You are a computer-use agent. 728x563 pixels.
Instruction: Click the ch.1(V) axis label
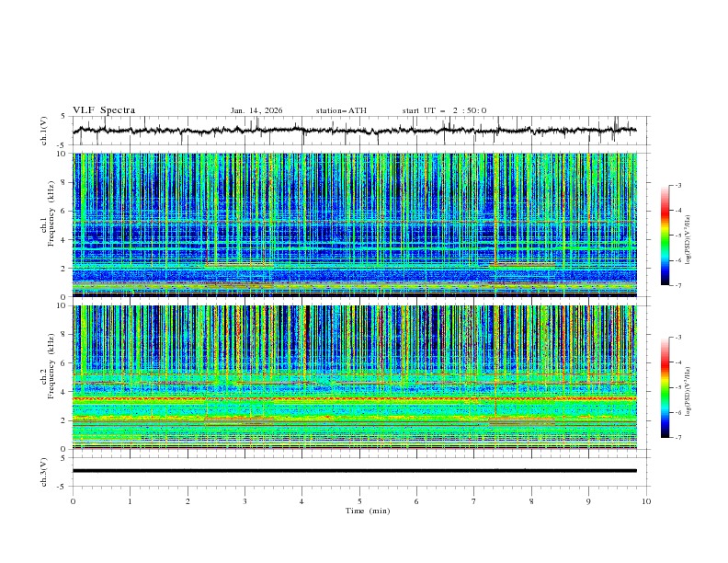[45, 131]
